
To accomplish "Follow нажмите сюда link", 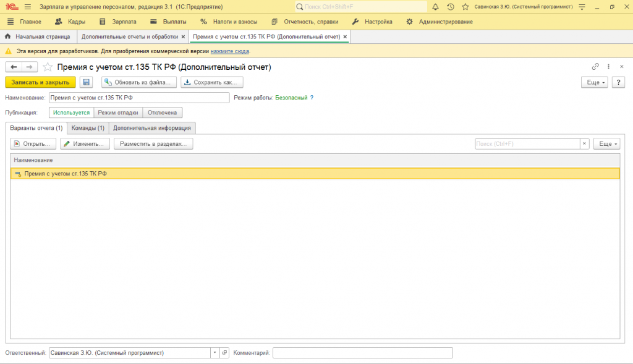I will [230, 51].
